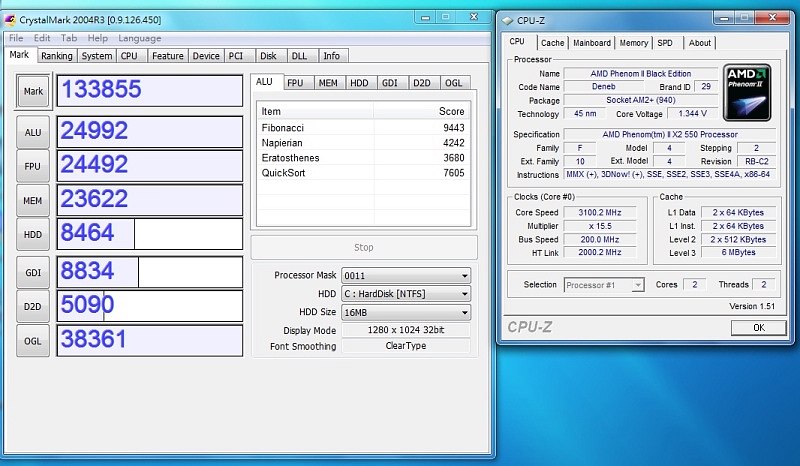Run the OGL benchmark button
This screenshot has width=800, height=466.
tap(33, 341)
